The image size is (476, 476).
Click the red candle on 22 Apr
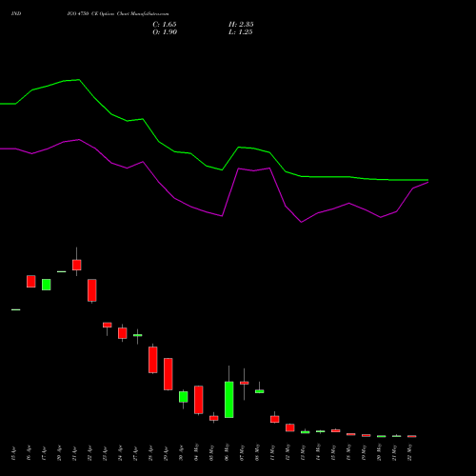[x=92, y=290]
